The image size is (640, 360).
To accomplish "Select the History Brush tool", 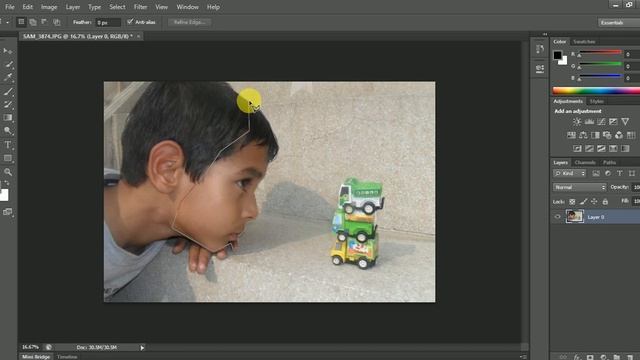I will pyautogui.click(x=8, y=104).
